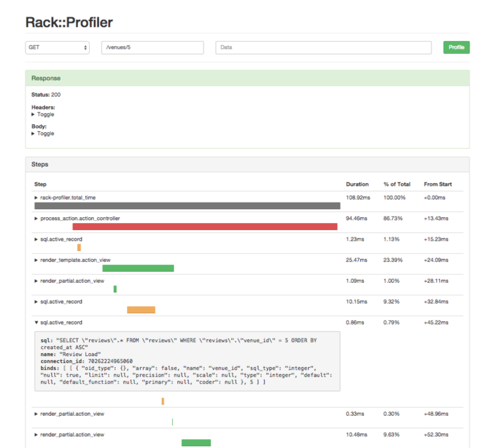Expand the Body Toggle disclosure
Image resolution: width=495 pixels, height=448 pixels.
point(43,134)
